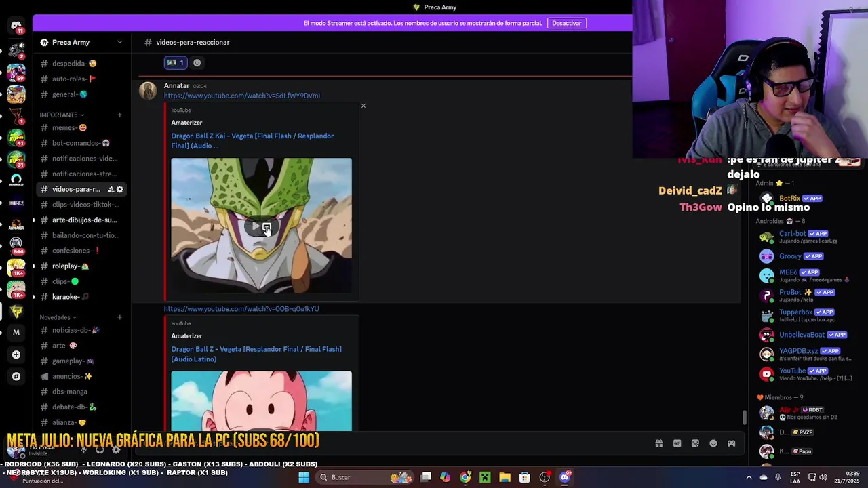Open the Krillin video thumbnail
868x488 pixels.
point(261,401)
